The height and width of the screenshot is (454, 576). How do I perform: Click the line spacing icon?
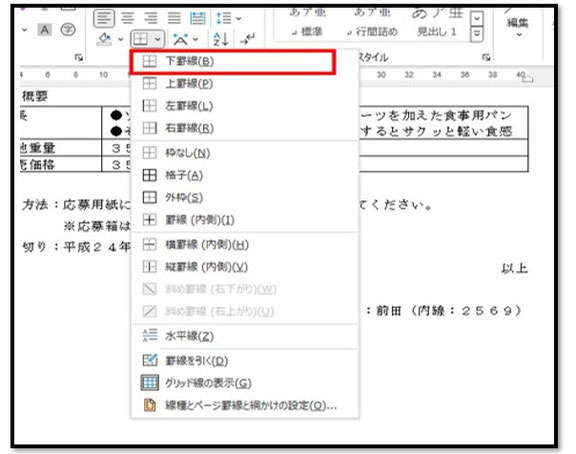click(224, 18)
